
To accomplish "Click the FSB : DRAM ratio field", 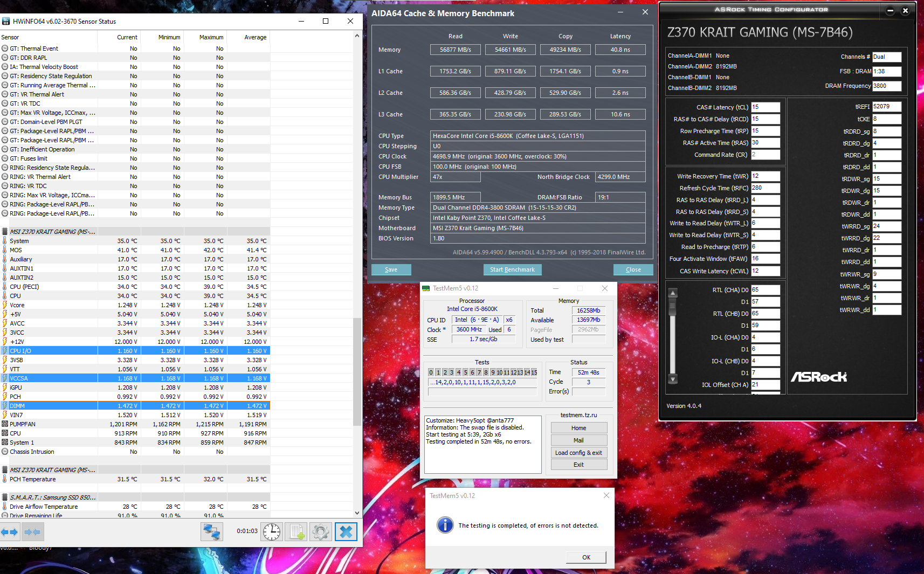I will [887, 71].
